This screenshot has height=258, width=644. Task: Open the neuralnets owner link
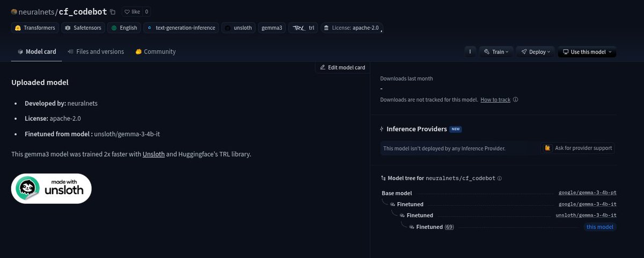pos(36,12)
